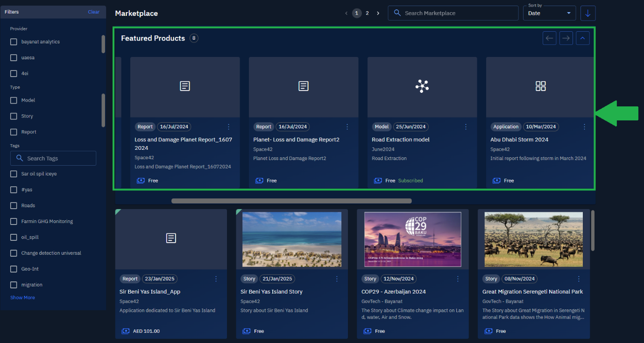
Task: Click the document icon on Sir Beni Yas Island_App card
Action: point(171,238)
